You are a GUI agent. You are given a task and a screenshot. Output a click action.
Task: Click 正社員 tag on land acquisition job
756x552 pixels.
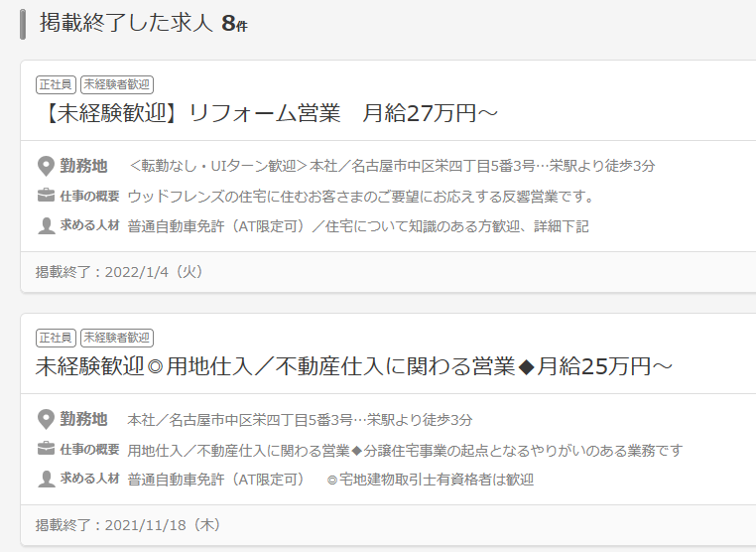pyautogui.click(x=56, y=338)
